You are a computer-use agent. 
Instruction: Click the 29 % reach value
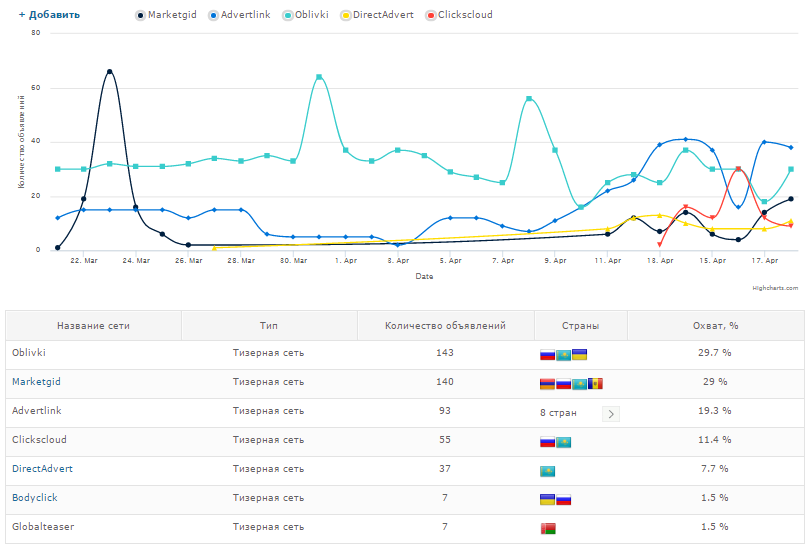pos(715,382)
